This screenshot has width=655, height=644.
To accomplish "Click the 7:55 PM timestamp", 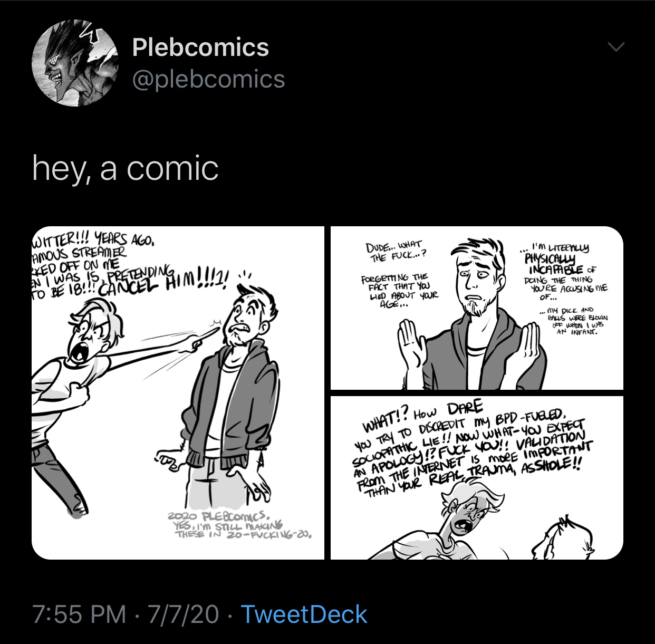I will coord(79,614).
